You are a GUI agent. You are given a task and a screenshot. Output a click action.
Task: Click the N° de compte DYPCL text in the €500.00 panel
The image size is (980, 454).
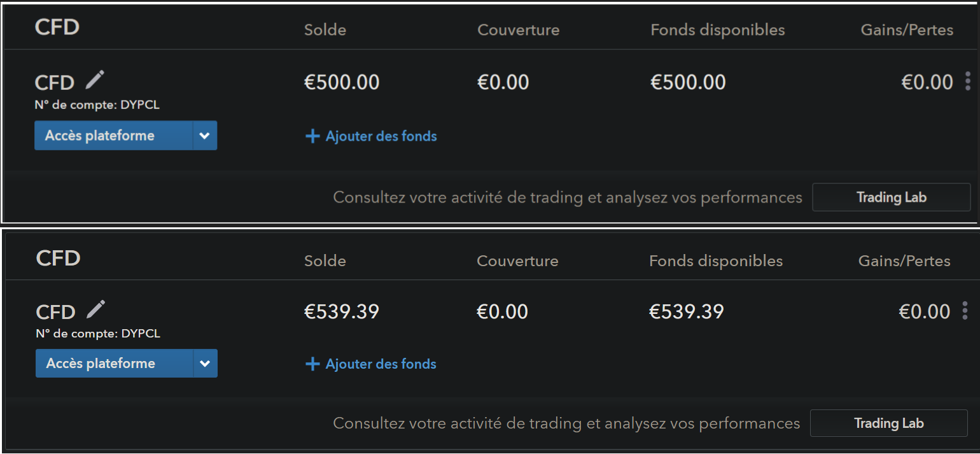coord(97,105)
